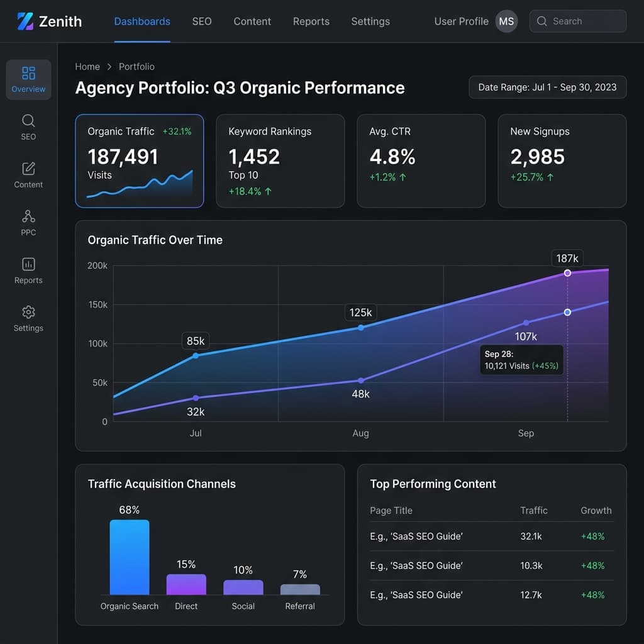Switch to the Content top tab
644x644 pixels.
pyautogui.click(x=252, y=21)
